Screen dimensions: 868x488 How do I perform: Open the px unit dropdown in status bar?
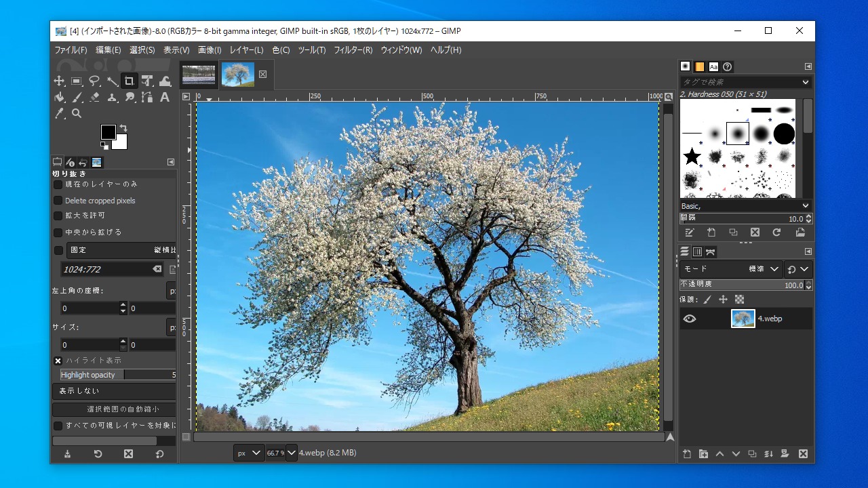click(249, 453)
